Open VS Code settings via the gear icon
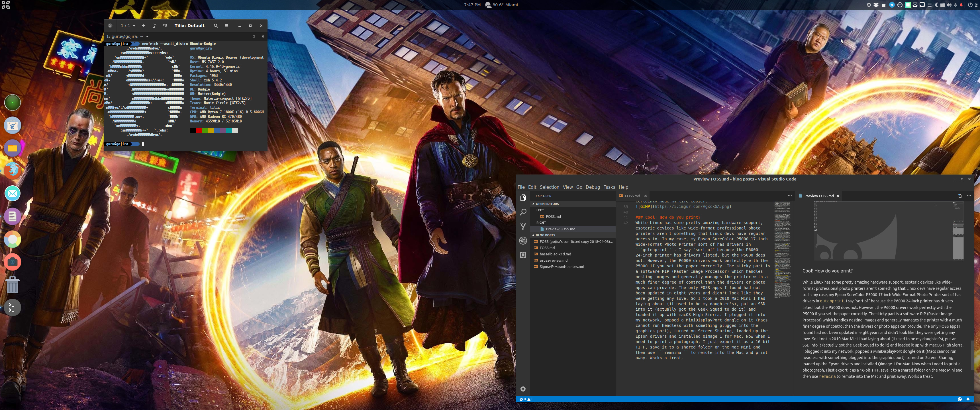Screen dimensions: 980x410 point(524,389)
